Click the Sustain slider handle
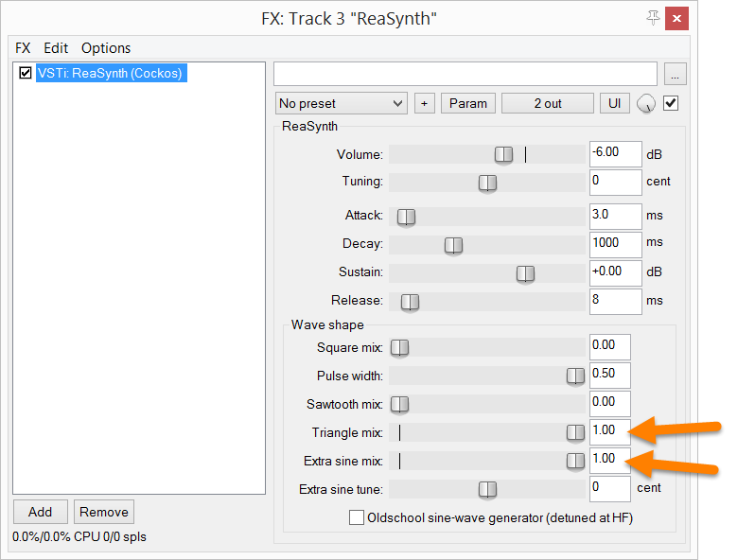This screenshot has height=560, width=755. coord(525,274)
